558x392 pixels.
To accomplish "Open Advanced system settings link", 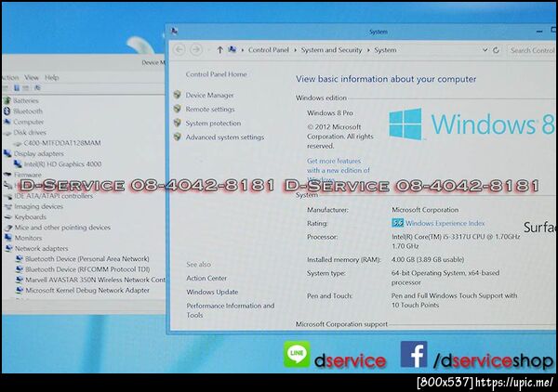I will (x=224, y=137).
